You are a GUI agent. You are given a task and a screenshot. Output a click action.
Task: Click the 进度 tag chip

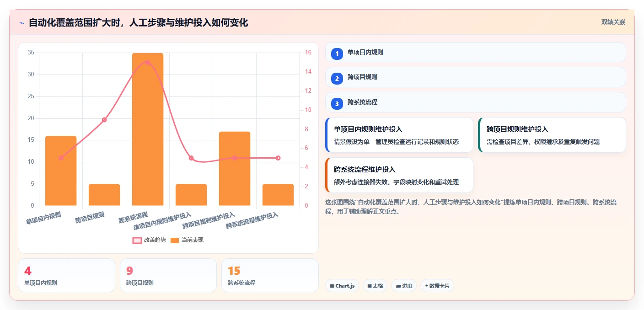(x=404, y=286)
